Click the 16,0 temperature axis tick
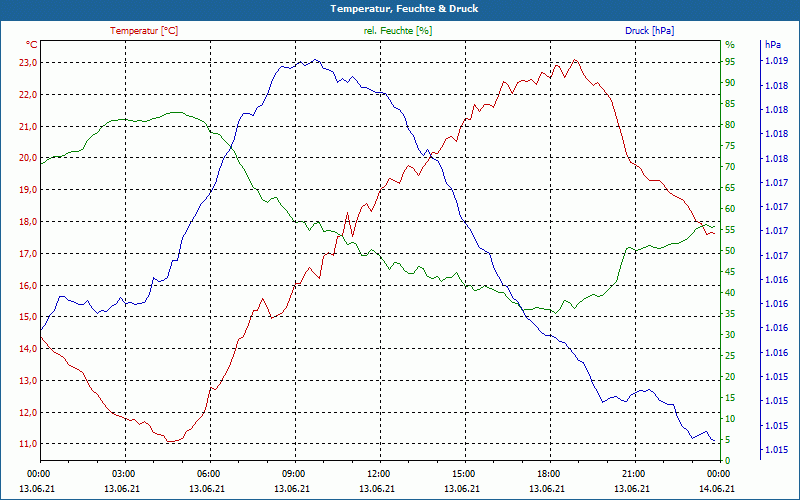This screenshot has width=800, height=500. [29, 286]
